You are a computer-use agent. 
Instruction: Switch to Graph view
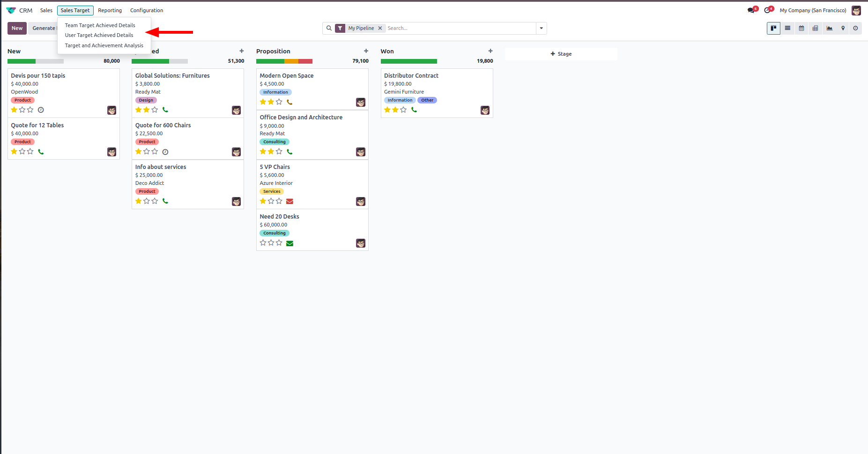[x=829, y=28]
